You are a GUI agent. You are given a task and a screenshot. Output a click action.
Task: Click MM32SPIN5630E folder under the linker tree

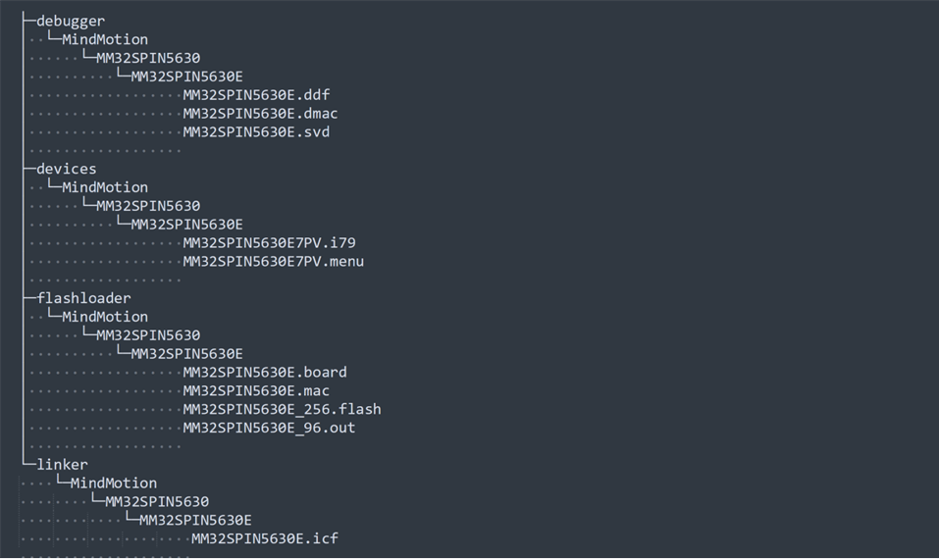[195, 521]
